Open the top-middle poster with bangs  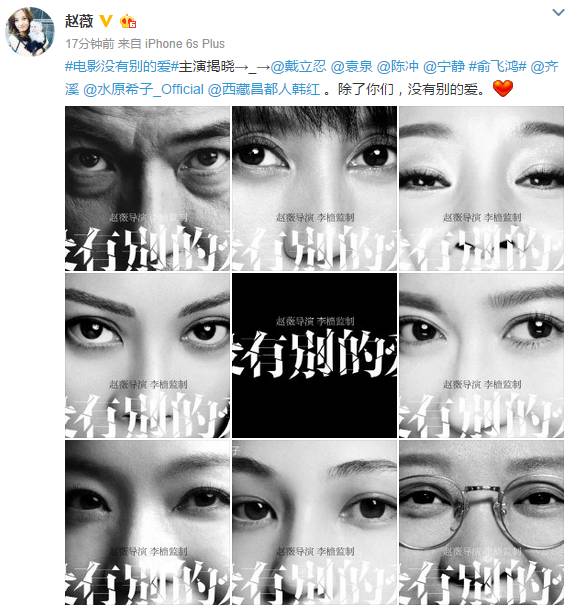(314, 188)
